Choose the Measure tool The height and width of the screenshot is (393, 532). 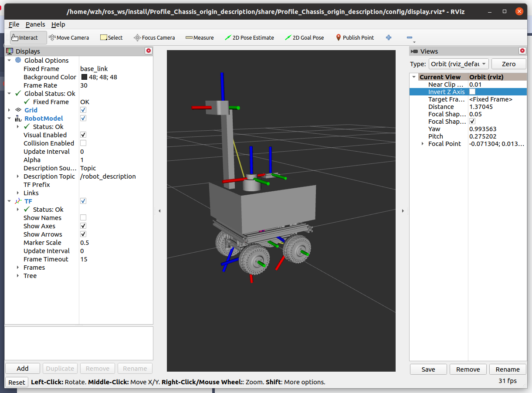[200, 37]
